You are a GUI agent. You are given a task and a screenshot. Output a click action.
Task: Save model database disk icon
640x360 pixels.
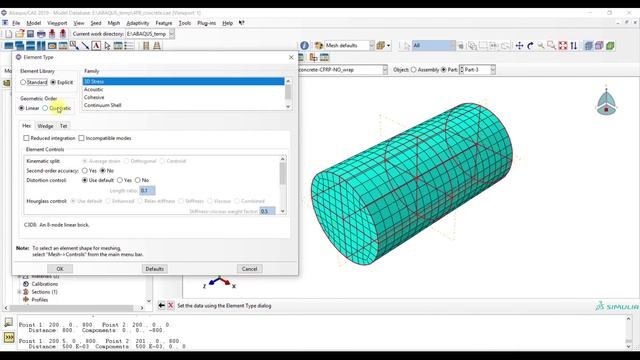(30, 34)
